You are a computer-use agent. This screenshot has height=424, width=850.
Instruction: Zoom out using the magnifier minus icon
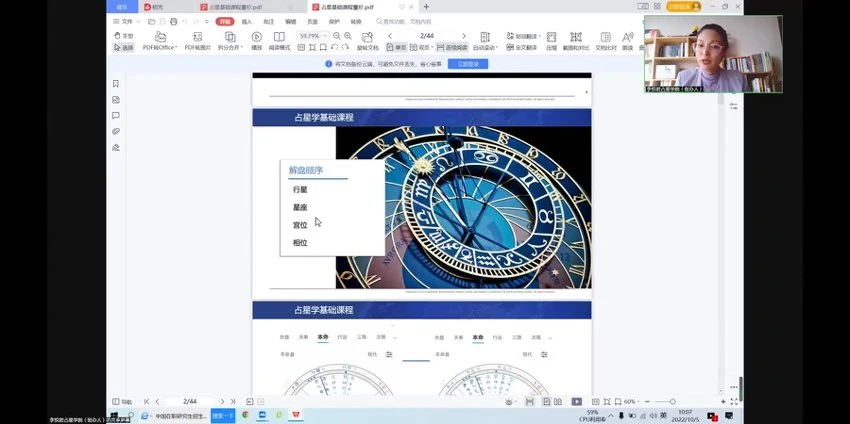pyautogui.click(x=337, y=36)
